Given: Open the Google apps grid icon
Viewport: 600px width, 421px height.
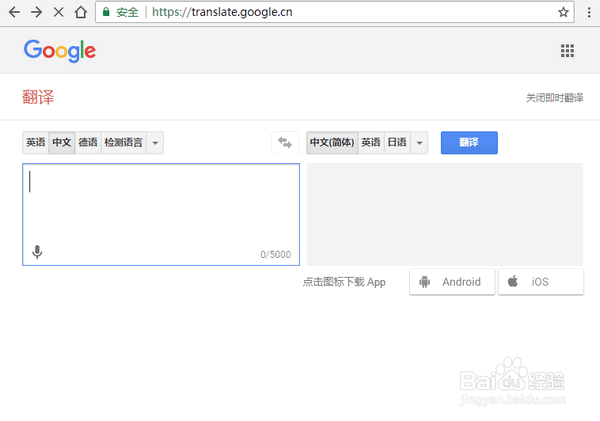Looking at the screenshot, I should [567, 51].
